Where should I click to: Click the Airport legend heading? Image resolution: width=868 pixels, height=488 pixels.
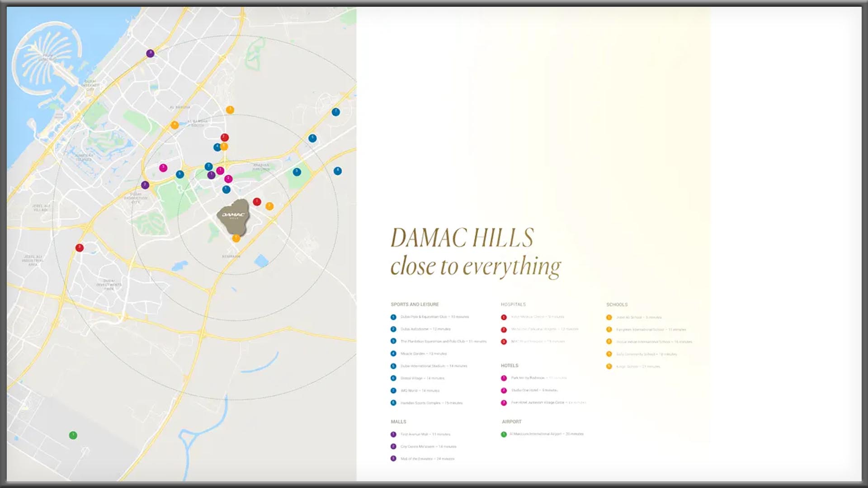511,422
